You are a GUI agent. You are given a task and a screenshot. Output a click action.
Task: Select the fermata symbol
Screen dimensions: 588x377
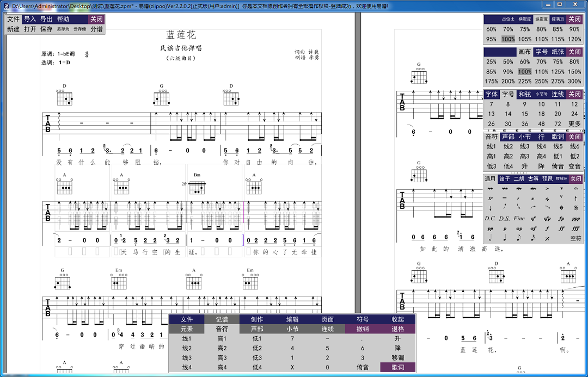(x=575, y=189)
